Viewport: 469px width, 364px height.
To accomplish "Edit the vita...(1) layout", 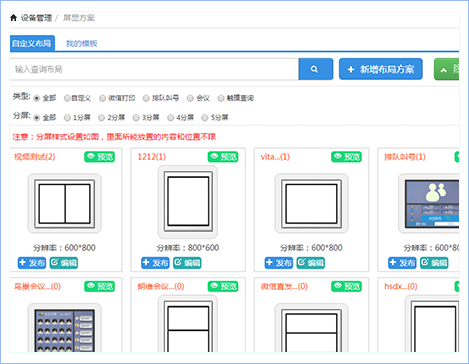I will click(x=311, y=263).
